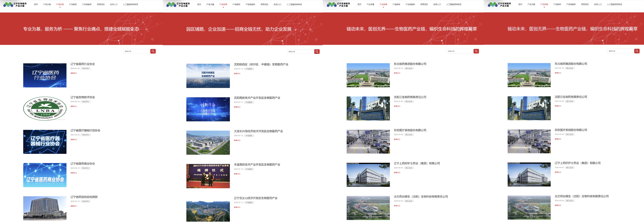The height and width of the screenshot is (224, 644).
Task: Click the 辽宁生物医药产业大脑 logo on the associations page
Action: point(15,4)
